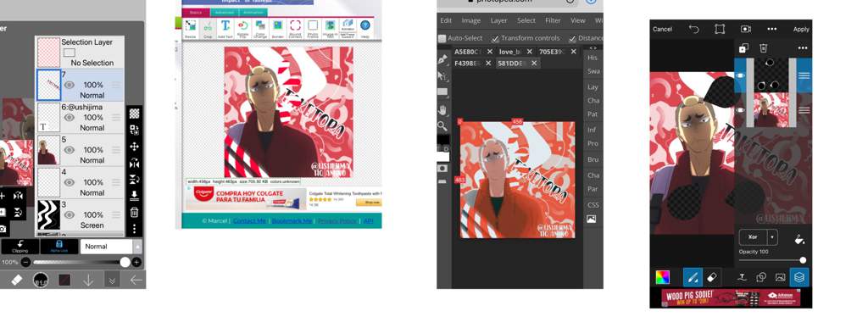This screenshot has width=868, height=328.
Task: Tap the paint bucket fill icon
Action: click(x=798, y=240)
